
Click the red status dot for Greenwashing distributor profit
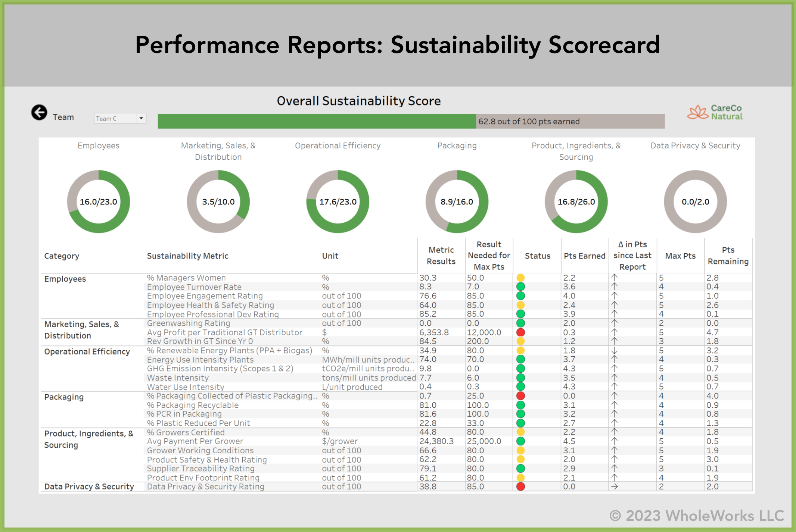click(521, 332)
